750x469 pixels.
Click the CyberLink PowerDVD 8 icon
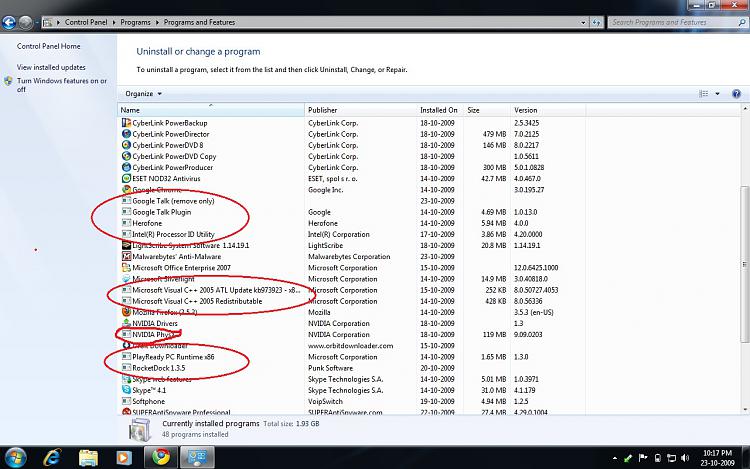point(126,145)
